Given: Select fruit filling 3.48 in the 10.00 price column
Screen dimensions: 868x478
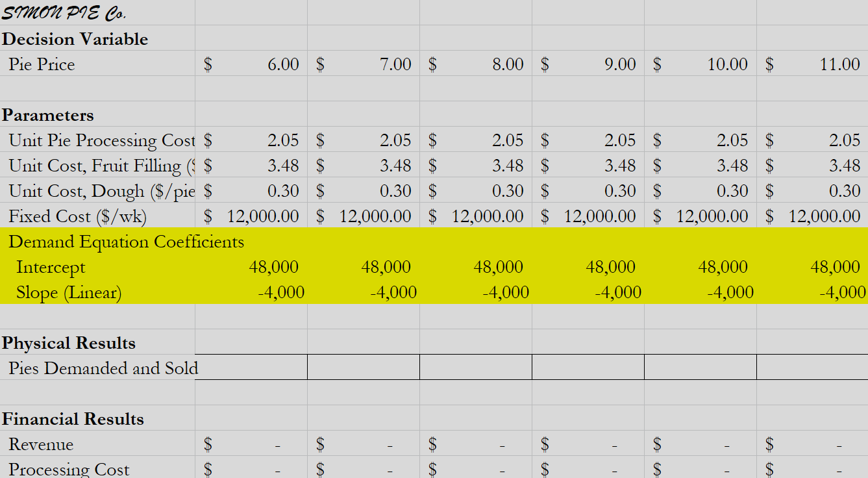Looking at the screenshot, I should click(x=701, y=166).
